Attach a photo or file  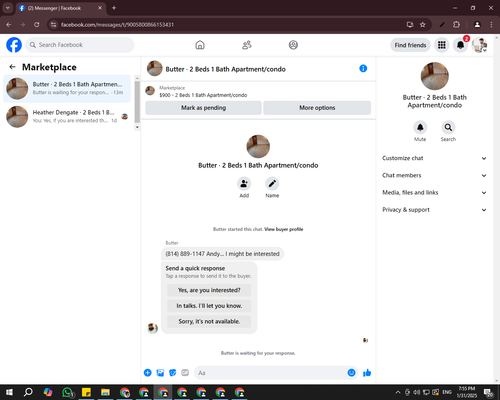(160, 373)
